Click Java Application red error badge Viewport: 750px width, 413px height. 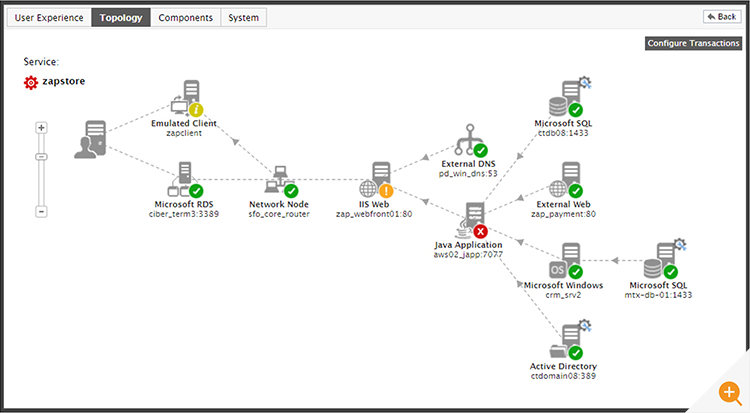[x=480, y=232]
